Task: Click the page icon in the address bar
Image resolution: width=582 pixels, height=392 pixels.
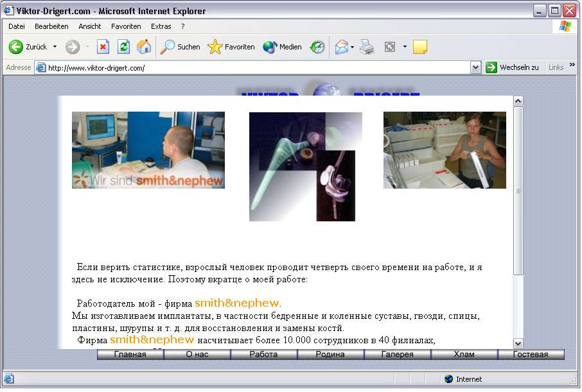Action: tap(40, 67)
